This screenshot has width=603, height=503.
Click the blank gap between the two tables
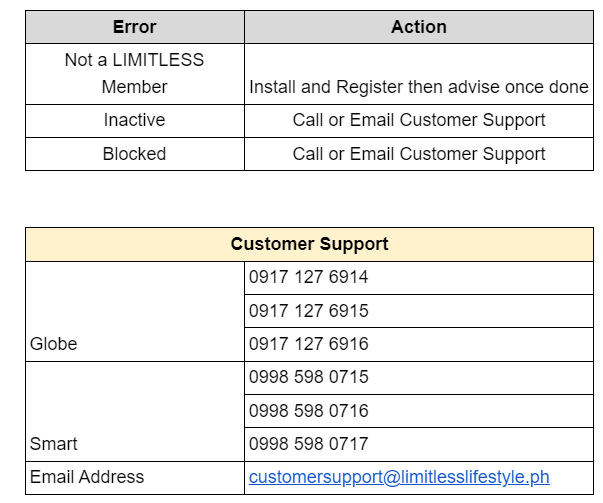pos(309,199)
